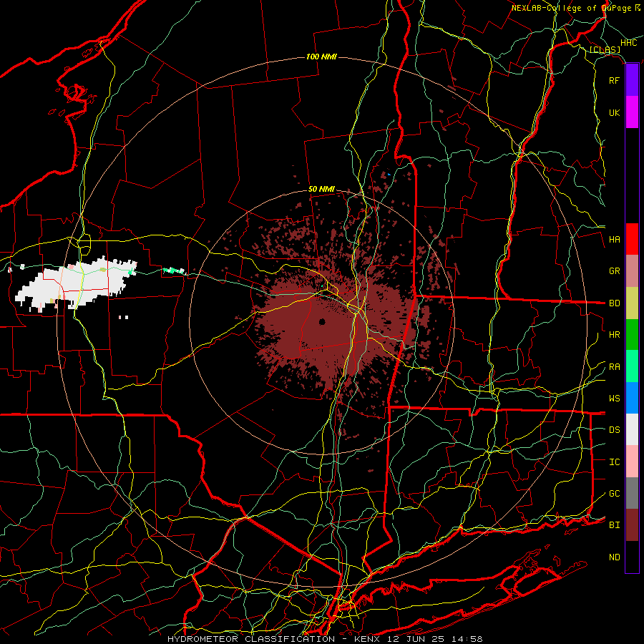Click the ND legend label
The image size is (644, 644).
(x=615, y=557)
